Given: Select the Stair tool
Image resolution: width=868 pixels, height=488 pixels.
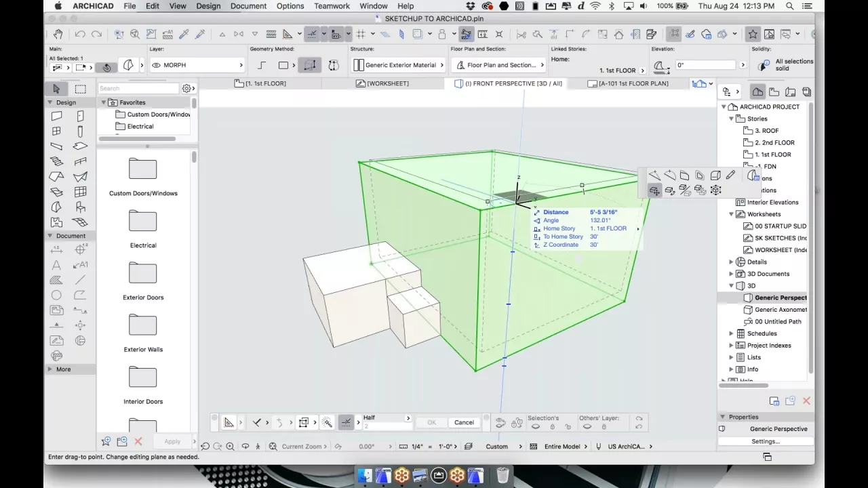Looking at the screenshot, I should [x=56, y=161].
